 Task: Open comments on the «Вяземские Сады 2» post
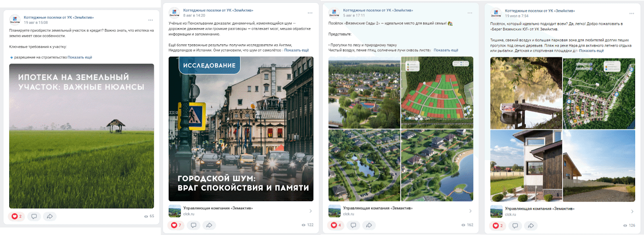point(353,225)
